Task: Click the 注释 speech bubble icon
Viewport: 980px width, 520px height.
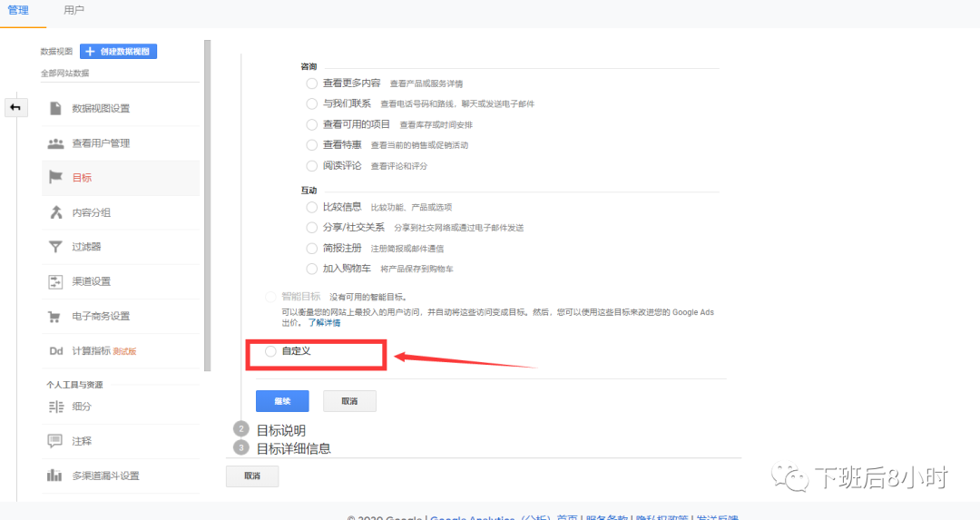Action: pyautogui.click(x=55, y=441)
